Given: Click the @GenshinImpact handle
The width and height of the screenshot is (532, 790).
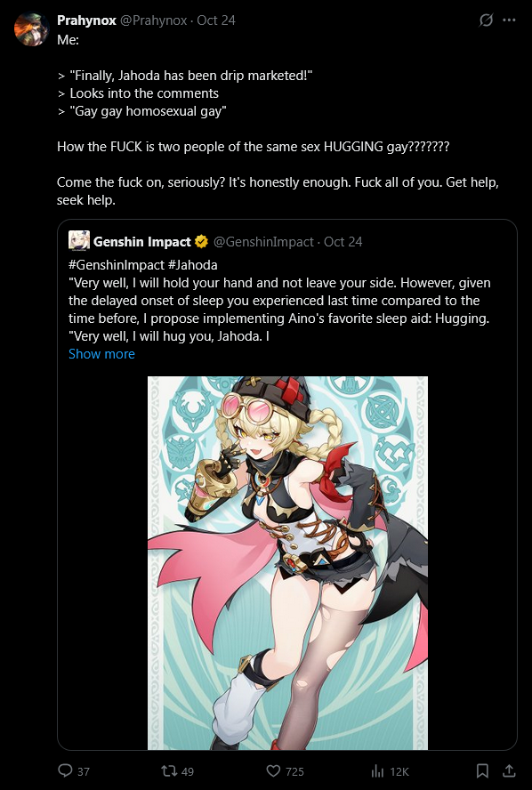Looking at the screenshot, I should [x=263, y=242].
